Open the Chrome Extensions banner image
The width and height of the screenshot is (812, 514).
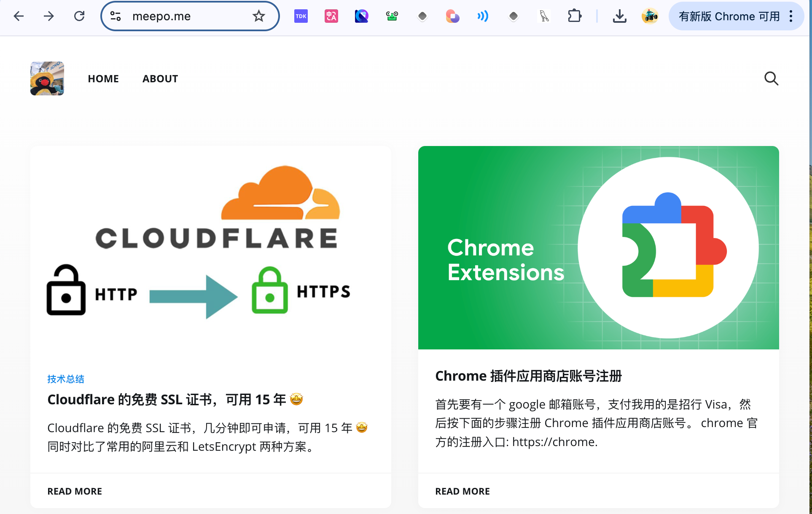pos(599,248)
